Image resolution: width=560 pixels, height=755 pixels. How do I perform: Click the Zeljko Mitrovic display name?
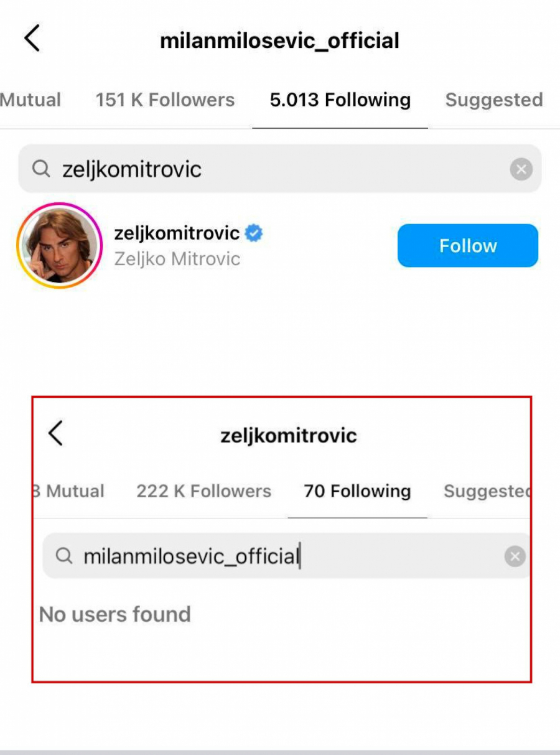click(176, 258)
